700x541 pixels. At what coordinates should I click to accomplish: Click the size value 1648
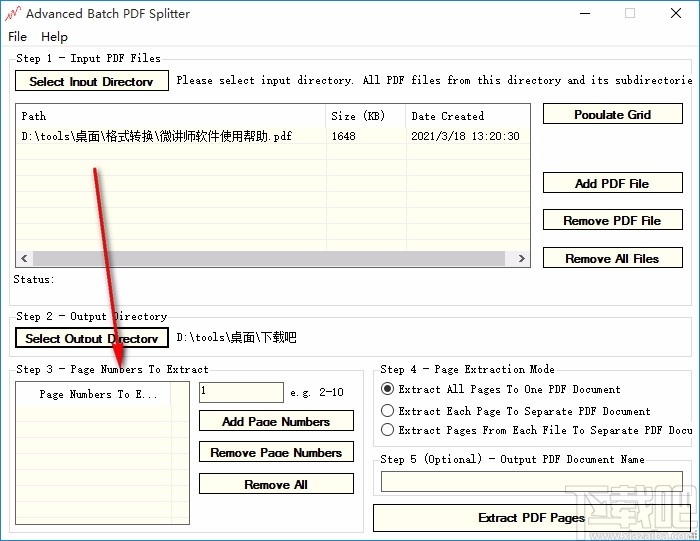coord(343,136)
